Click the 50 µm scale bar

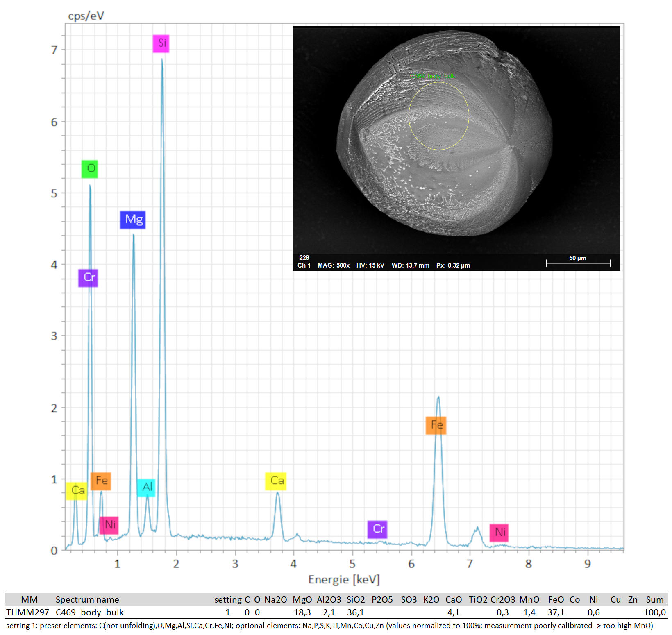coord(578,262)
